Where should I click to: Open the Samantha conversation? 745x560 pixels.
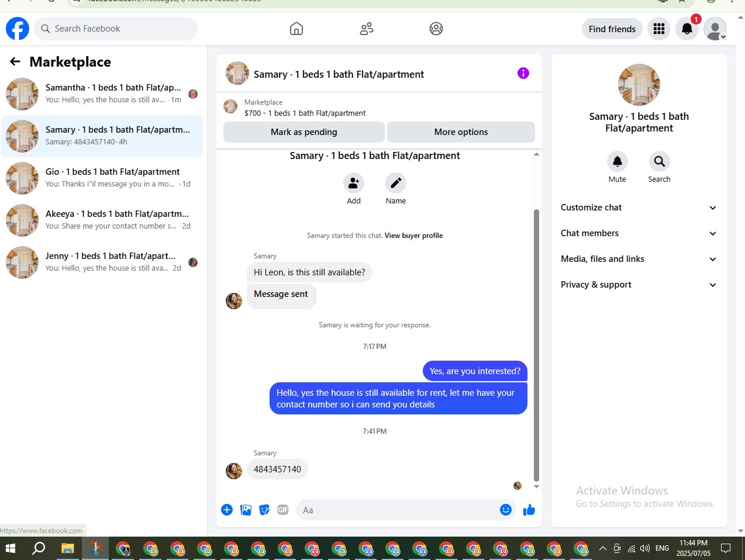(x=102, y=94)
